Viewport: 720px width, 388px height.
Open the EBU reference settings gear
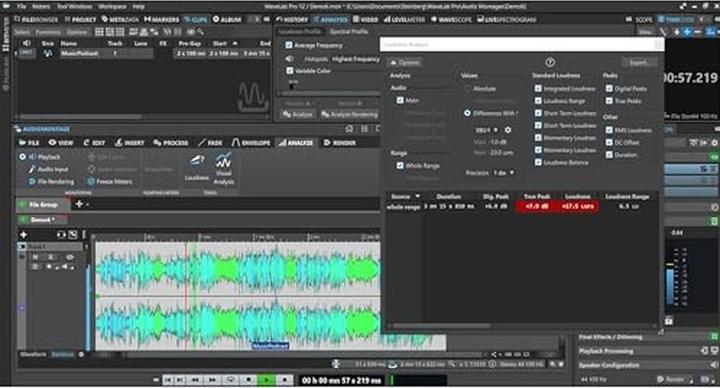[x=508, y=130]
